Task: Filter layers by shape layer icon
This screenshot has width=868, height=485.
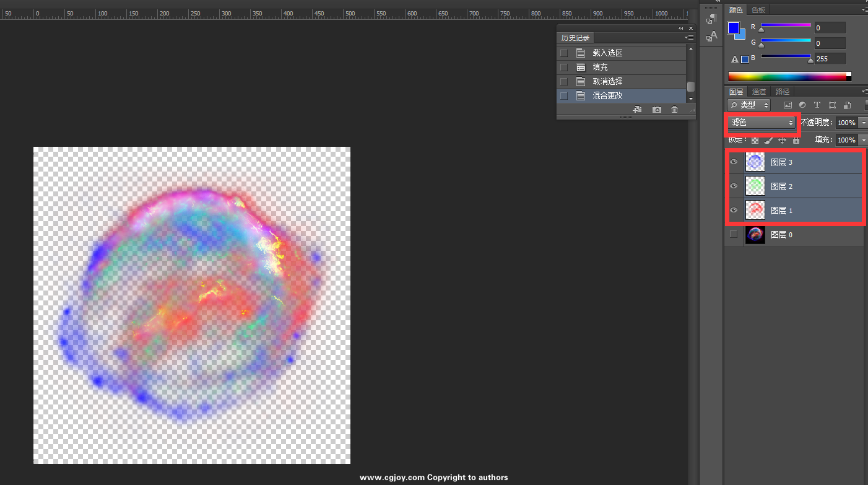Action: pyautogui.click(x=832, y=105)
